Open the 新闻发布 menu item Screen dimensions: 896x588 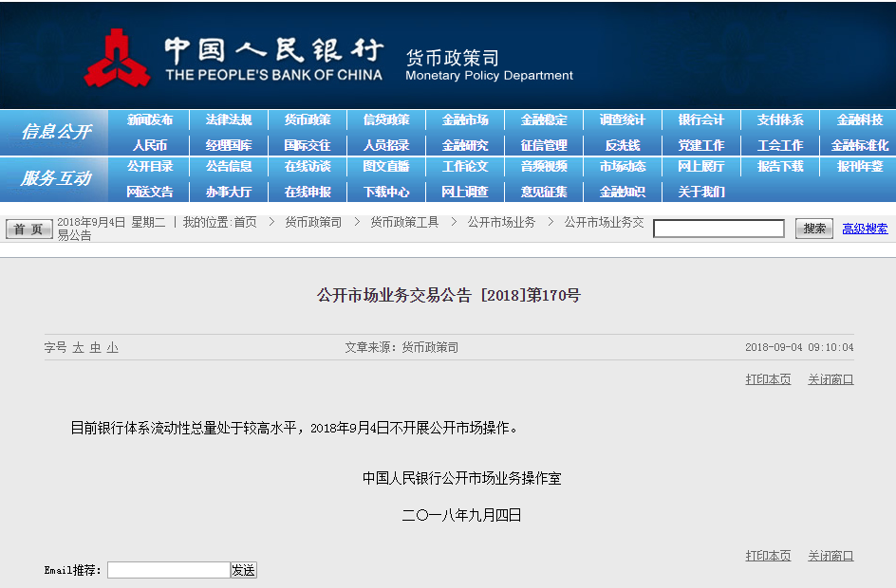[x=150, y=120]
